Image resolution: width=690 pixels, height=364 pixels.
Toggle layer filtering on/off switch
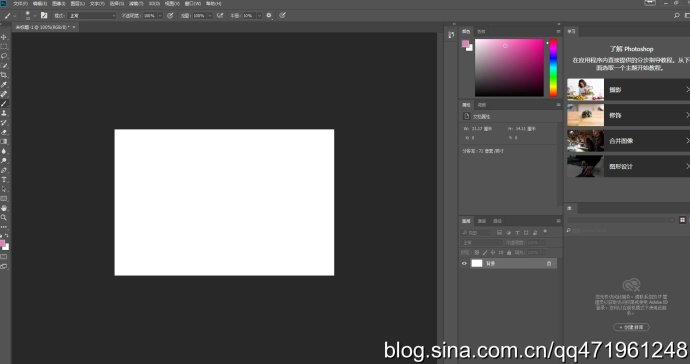click(x=545, y=232)
